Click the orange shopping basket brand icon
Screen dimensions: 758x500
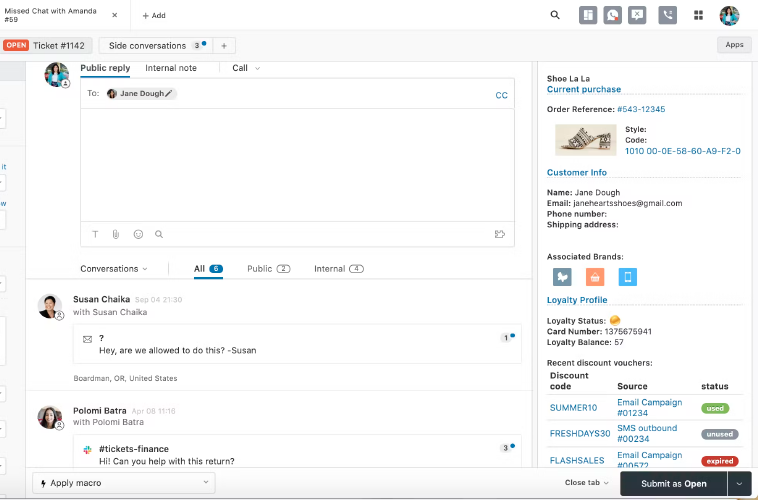point(595,277)
